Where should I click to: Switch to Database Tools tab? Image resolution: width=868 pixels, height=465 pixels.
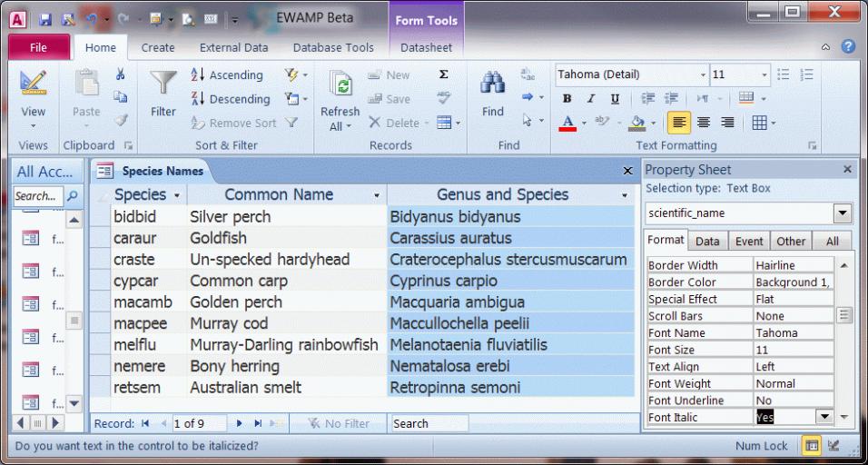[x=333, y=47]
